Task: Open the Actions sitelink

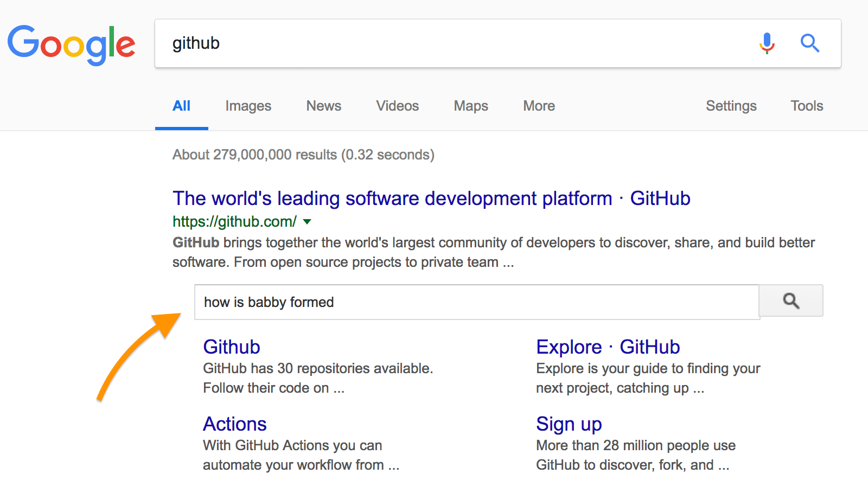Action: pyautogui.click(x=234, y=424)
